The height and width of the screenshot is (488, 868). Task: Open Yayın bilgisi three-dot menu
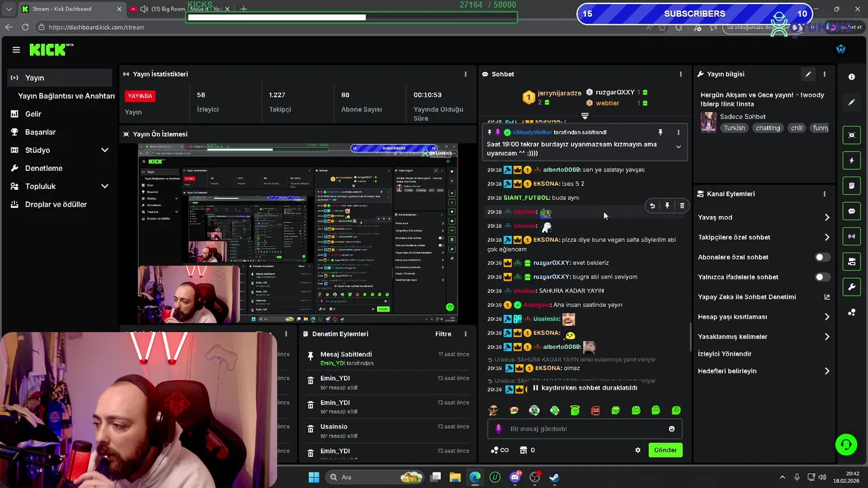coord(825,74)
